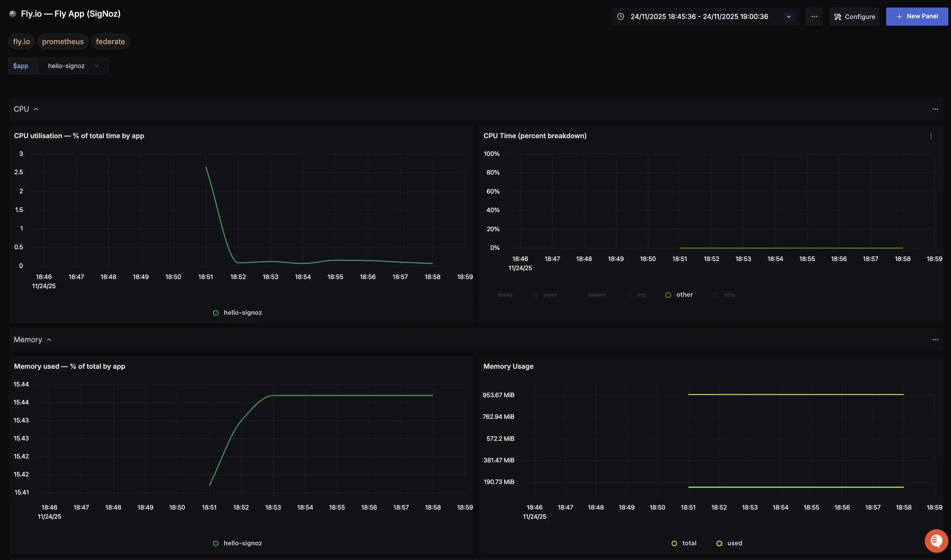Image resolution: width=951 pixels, height=560 pixels.
Task: Toggle the other series legend item
Action: coord(679,295)
